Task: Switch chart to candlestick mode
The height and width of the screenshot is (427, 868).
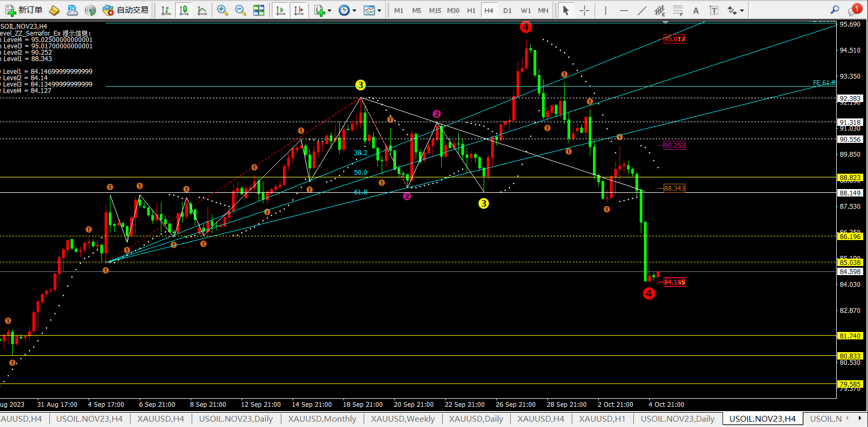Action: pos(184,10)
